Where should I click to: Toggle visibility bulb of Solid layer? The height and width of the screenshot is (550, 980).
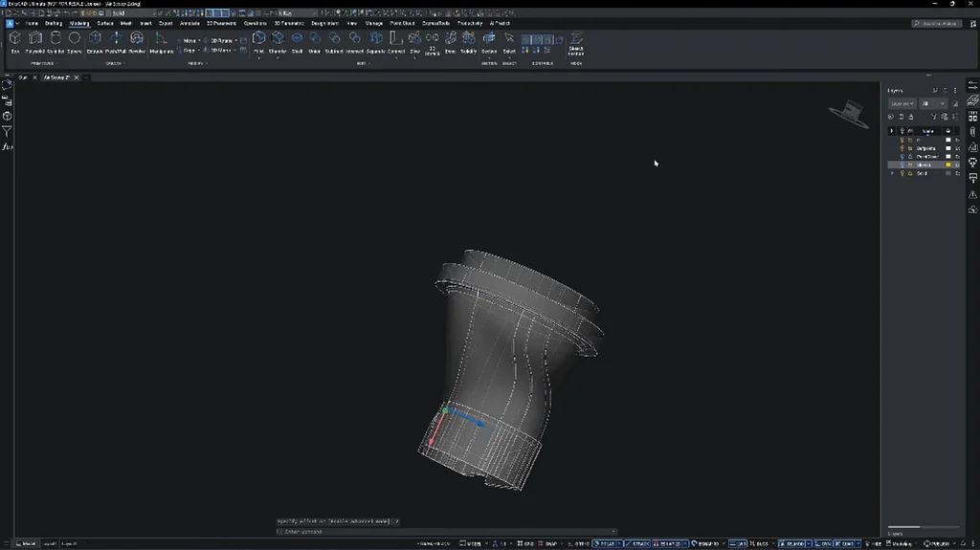[902, 173]
